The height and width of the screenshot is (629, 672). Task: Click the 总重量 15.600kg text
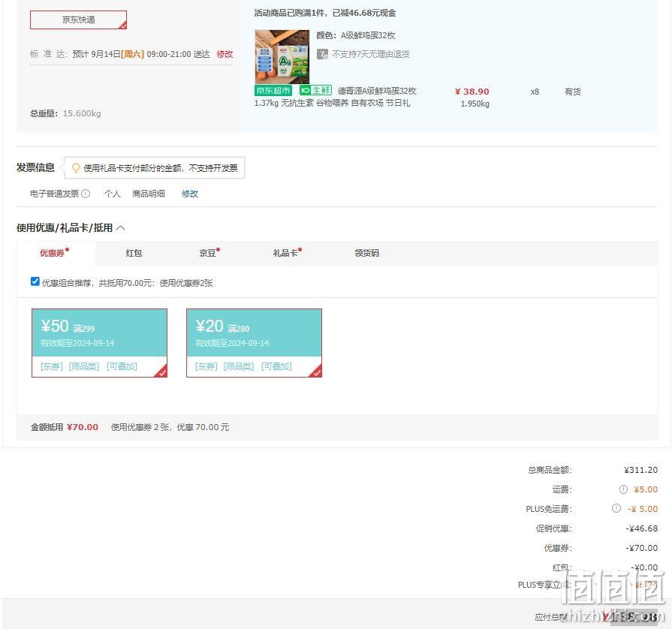click(x=65, y=113)
